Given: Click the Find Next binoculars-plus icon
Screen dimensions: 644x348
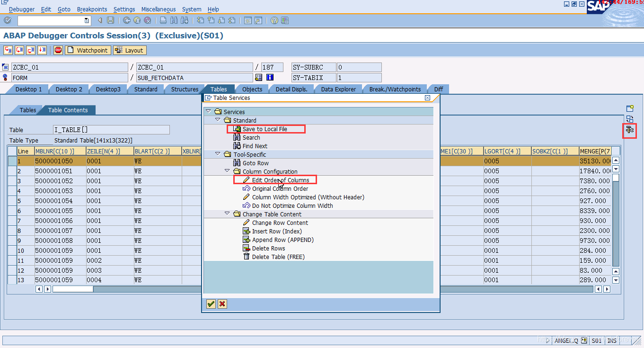Looking at the screenshot, I should tap(184, 20).
